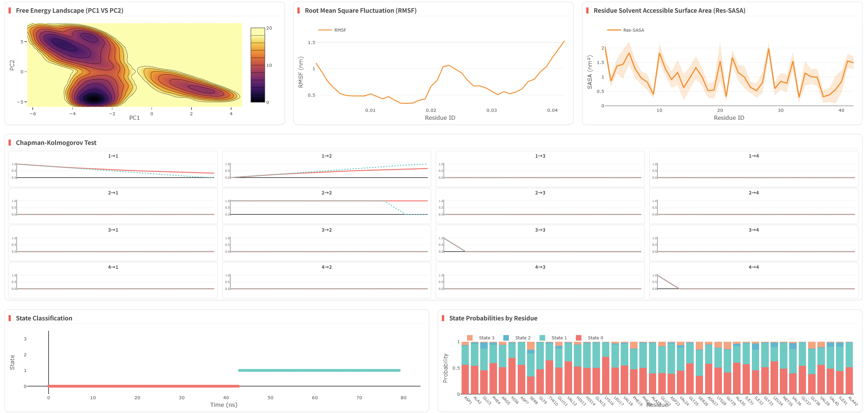The image size is (868, 413).
Task: Click State Probabilities by Residue heading
Action: (x=493, y=318)
